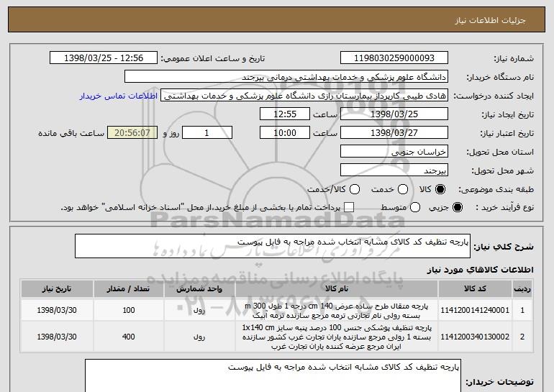Screen dimensions: 554x392
Task: Select the کالا/خدمت radio button
Action: click(x=355, y=189)
